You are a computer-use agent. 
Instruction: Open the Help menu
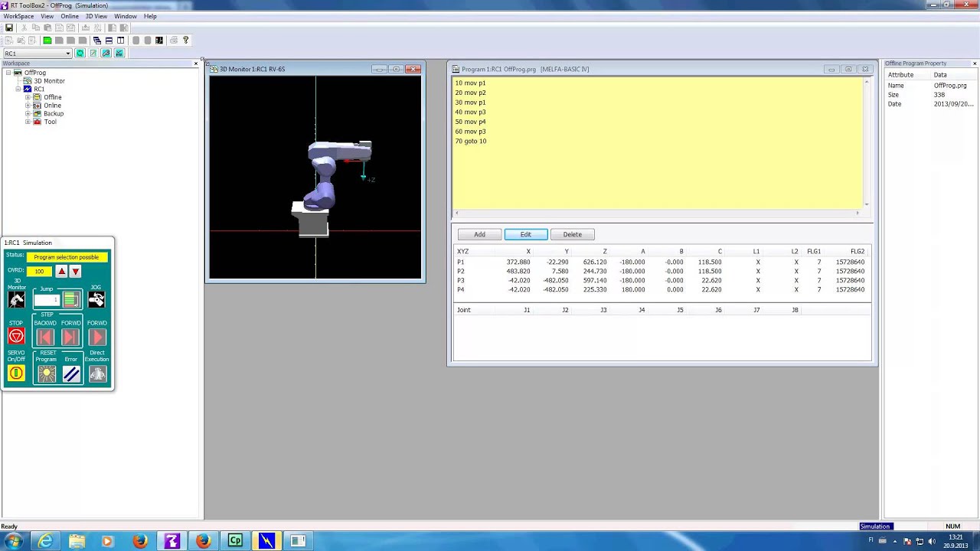(x=150, y=16)
